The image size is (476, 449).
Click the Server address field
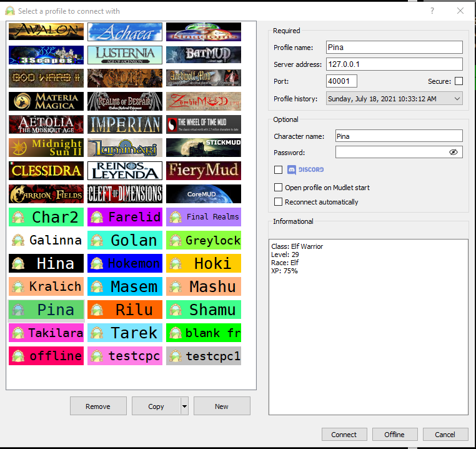coord(394,64)
